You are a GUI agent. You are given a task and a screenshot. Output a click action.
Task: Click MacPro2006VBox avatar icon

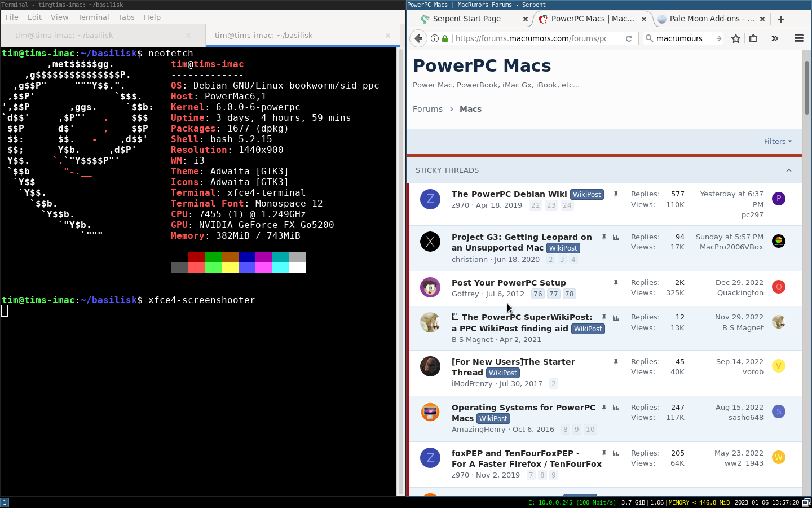[x=779, y=241]
